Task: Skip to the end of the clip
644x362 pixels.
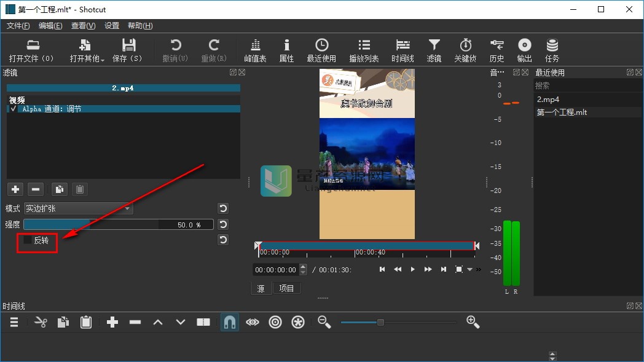Action: [x=443, y=270]
